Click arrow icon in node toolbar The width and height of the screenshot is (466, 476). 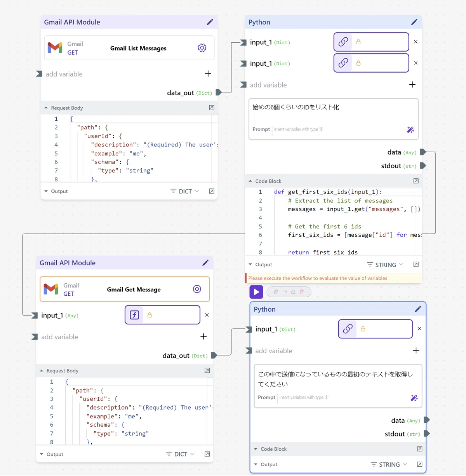click(x=285, y=292)
